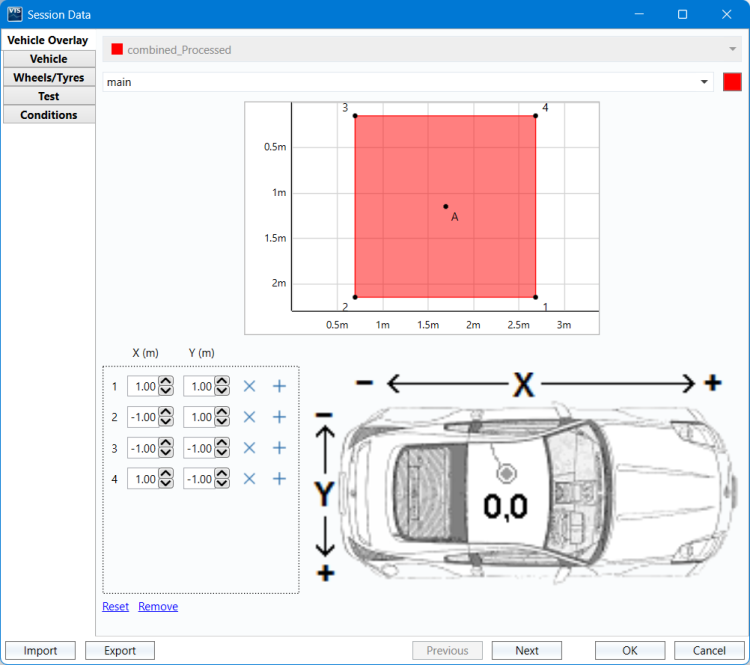Click the Reset link
The width and height of the screenshot is (750, 665).
[x=115, y=607]
